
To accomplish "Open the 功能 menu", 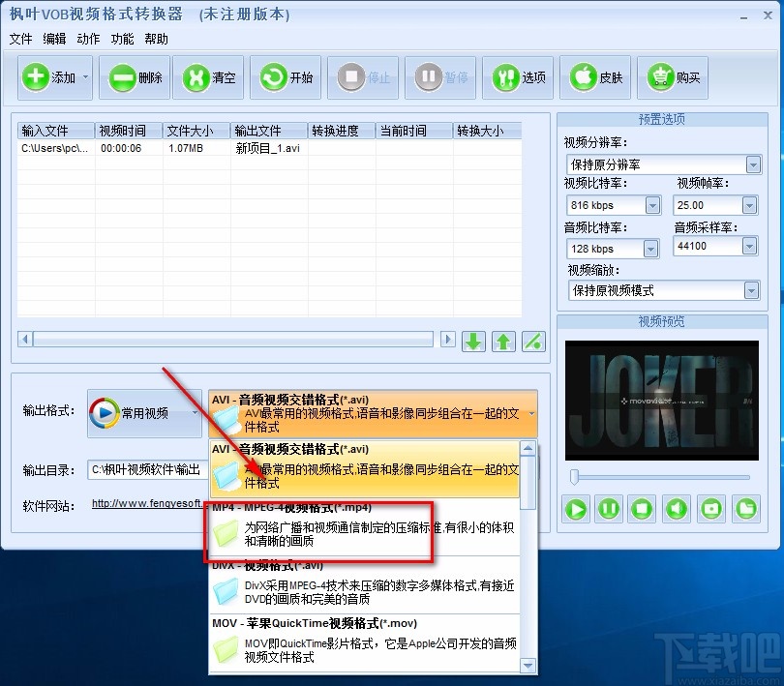I will [x=122, y=39].
